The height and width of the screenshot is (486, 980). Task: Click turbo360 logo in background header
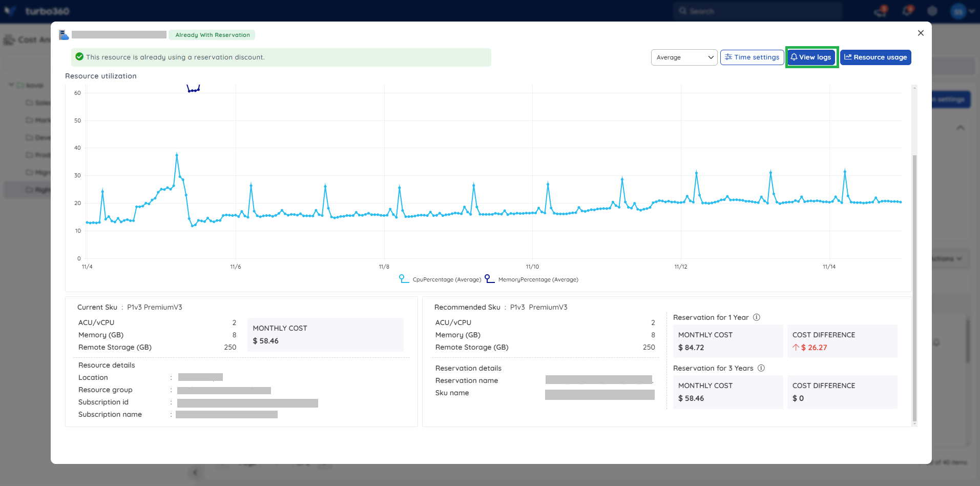pyautogui.click(x=37, y=11)
